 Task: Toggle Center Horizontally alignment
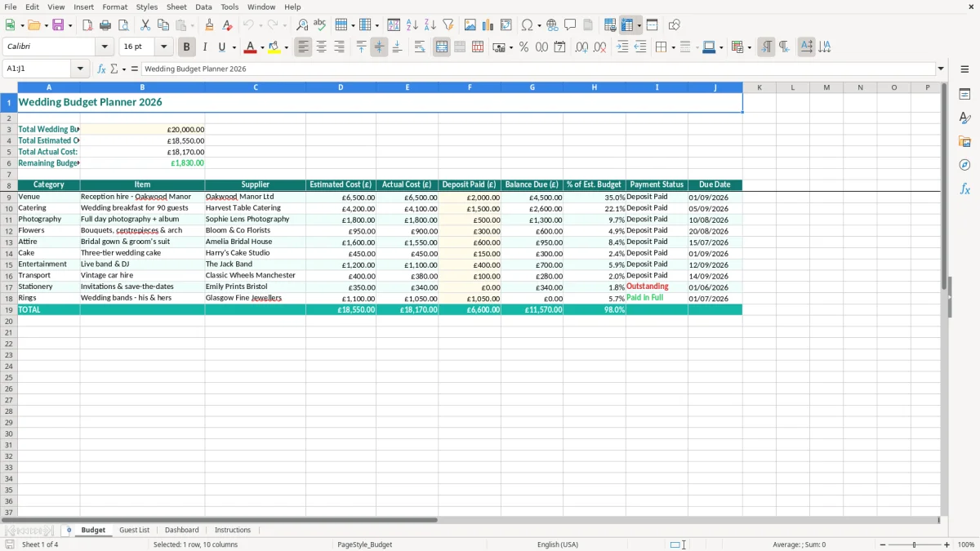click(321, 47)
